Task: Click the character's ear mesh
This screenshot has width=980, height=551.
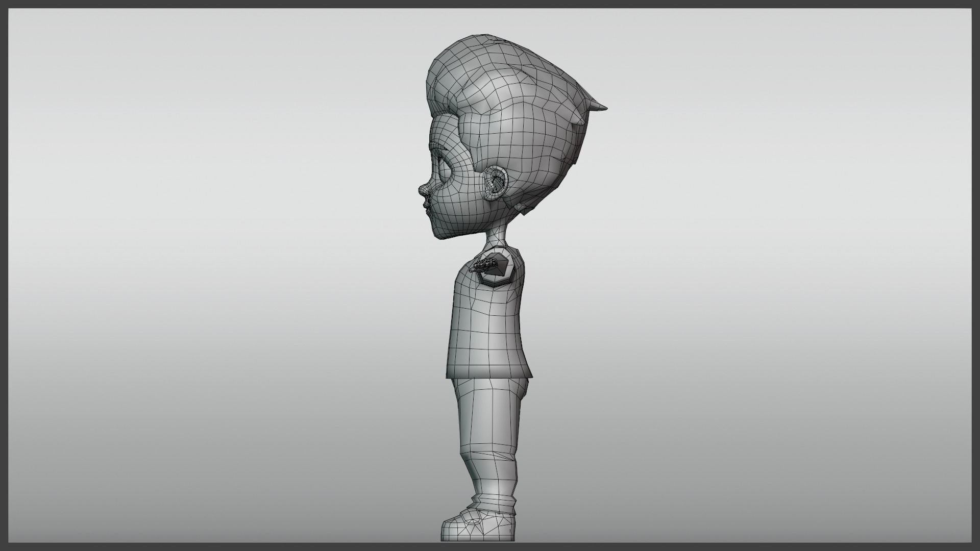Action: click(x=495, y=183)
